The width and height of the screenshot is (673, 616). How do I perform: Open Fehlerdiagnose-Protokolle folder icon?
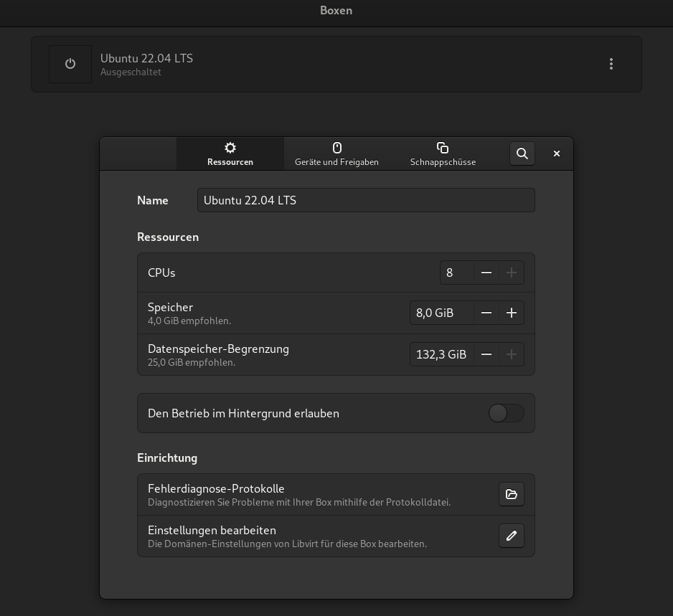511,494
